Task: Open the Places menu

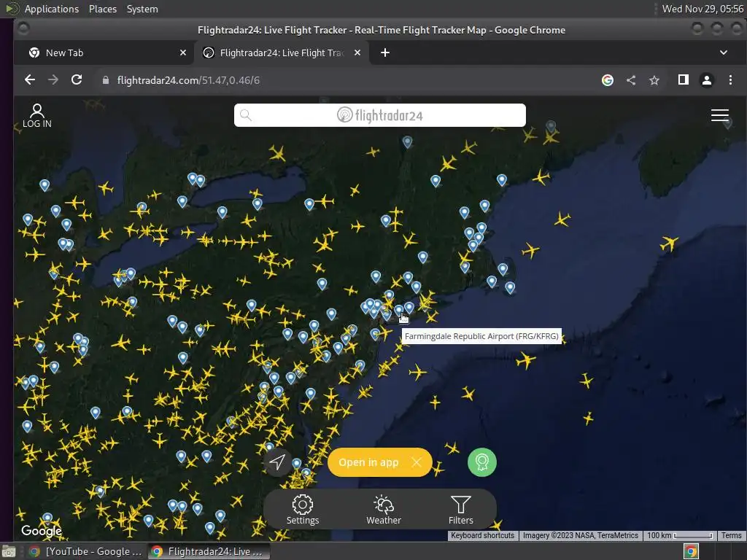Action: point(102,9)
